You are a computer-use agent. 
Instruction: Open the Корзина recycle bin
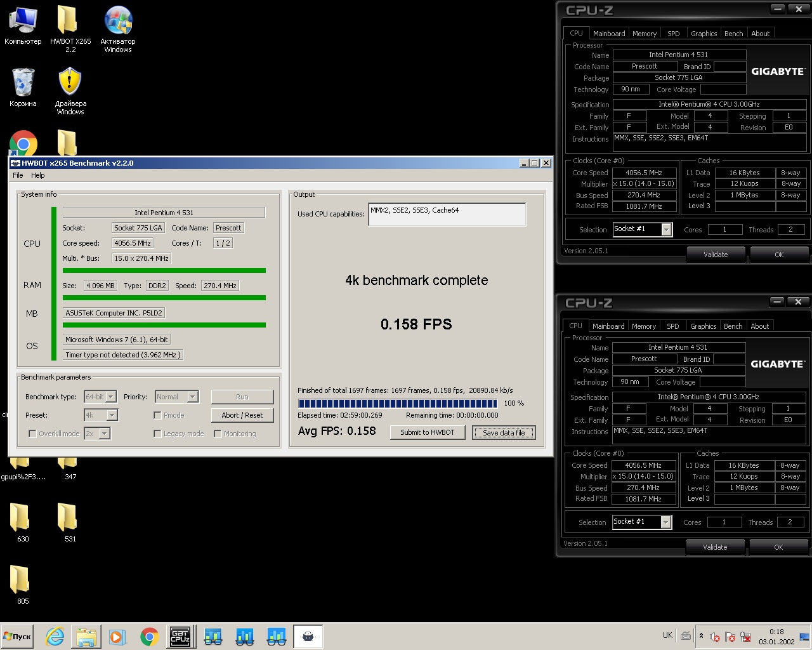tap(23, 88)
